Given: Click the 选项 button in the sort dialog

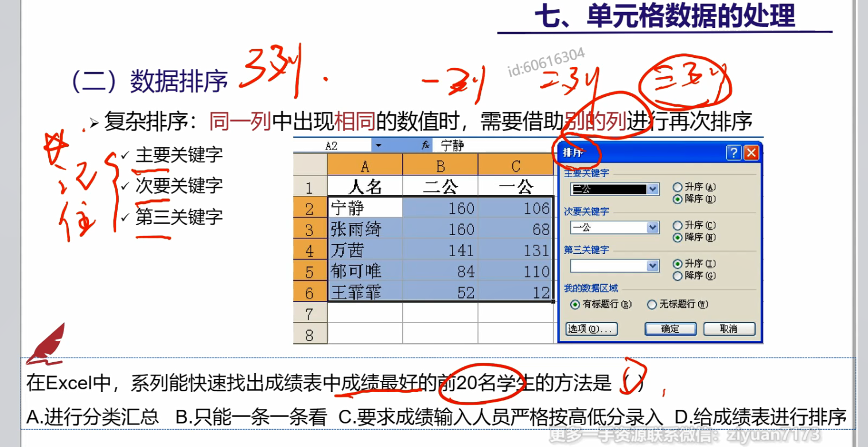Looking at the screenshot, I should [x=591, y=329].
